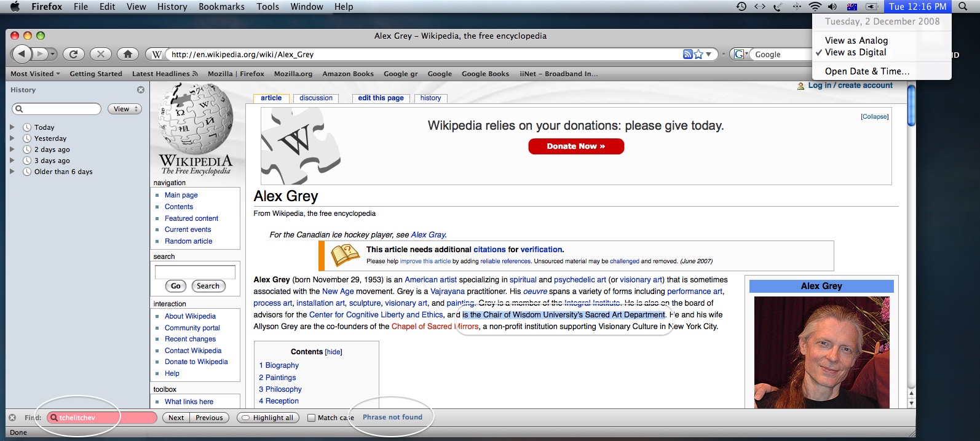Viewport: 980px width, 441px height.
Task: Collapse the donation banner
Action: pos(874,117)
